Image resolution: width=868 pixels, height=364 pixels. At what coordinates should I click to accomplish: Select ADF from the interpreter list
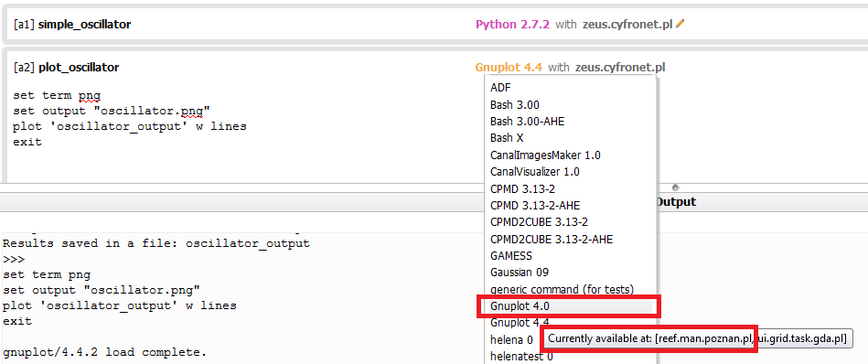click(570, 88)
